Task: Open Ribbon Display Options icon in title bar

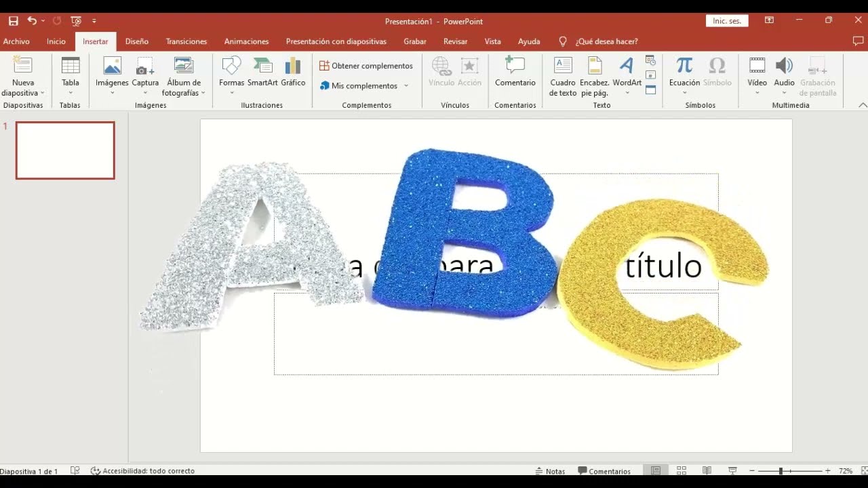Action: pos(769,20)
